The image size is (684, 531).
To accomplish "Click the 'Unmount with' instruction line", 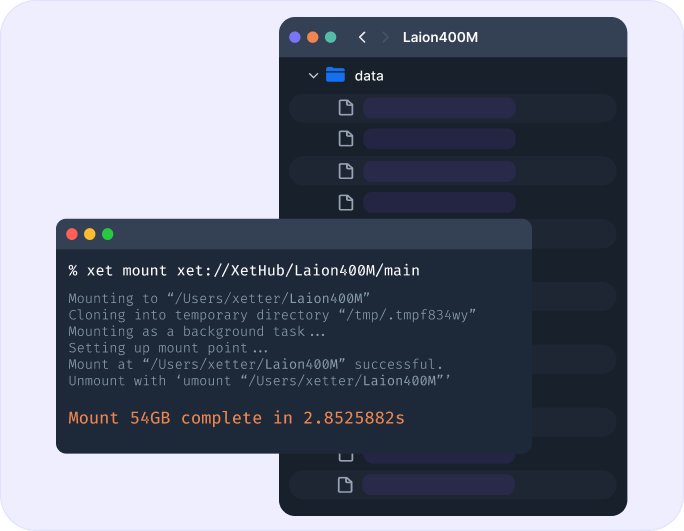I will pyautogui.click(x=260, y=380).
